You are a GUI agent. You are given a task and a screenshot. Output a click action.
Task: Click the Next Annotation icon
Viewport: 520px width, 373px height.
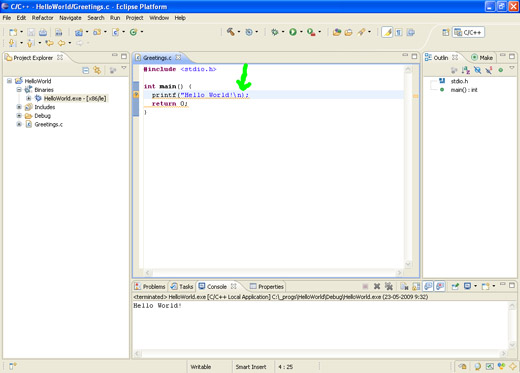tap(12, 43)
